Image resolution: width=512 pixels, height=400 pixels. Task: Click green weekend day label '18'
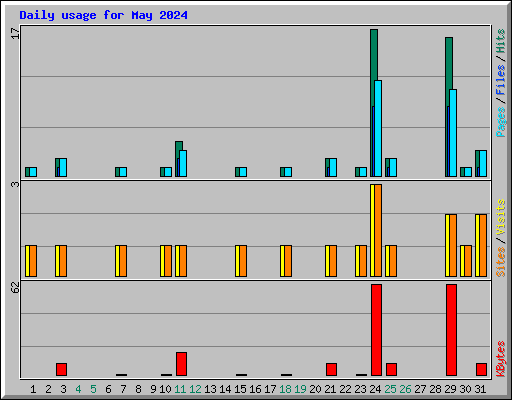[x=285, y=389]
